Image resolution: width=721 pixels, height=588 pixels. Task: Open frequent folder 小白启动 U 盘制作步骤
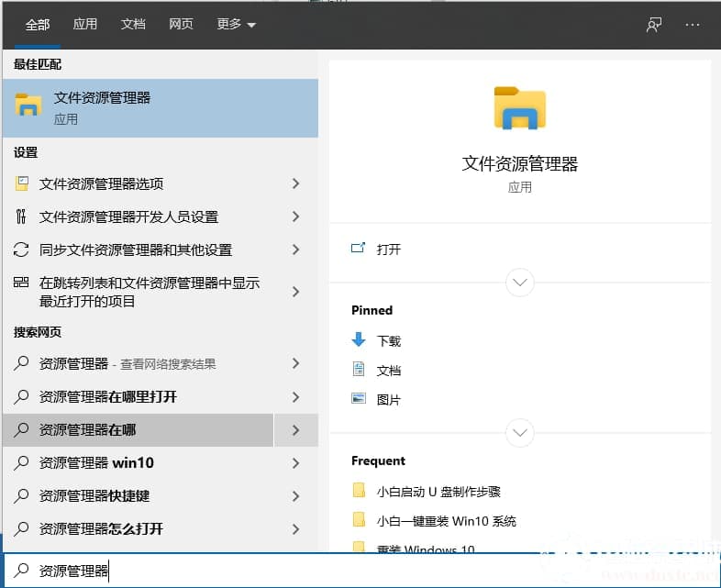click(x=438, y=492)
